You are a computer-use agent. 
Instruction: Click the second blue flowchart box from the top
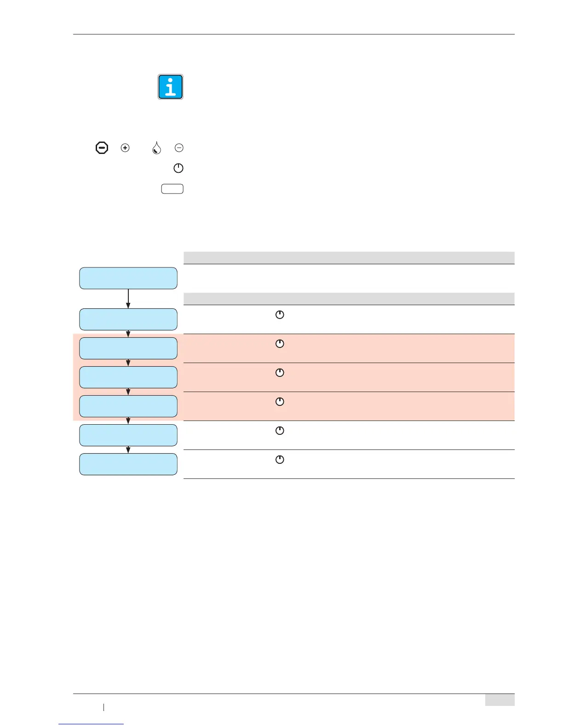pos(128,319)
